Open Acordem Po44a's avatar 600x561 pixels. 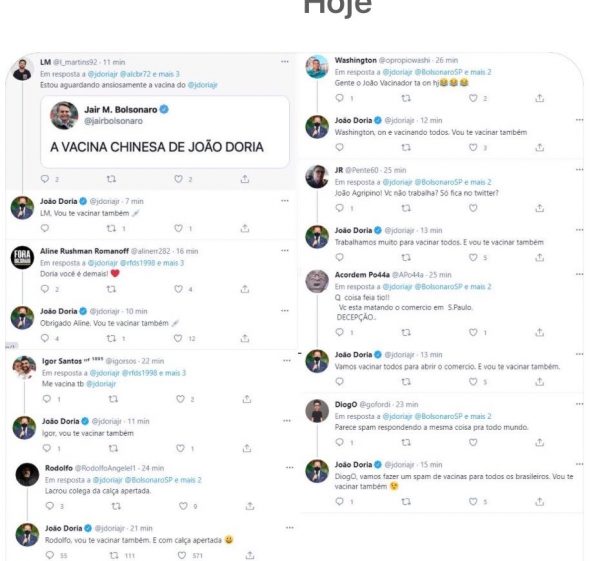317,281
